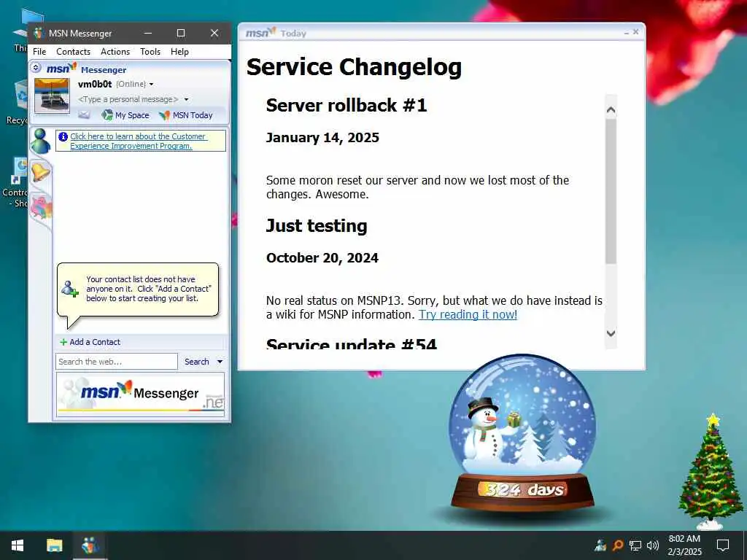
Task: Open the volume speaker tray icon
Action: click(653, 545)
